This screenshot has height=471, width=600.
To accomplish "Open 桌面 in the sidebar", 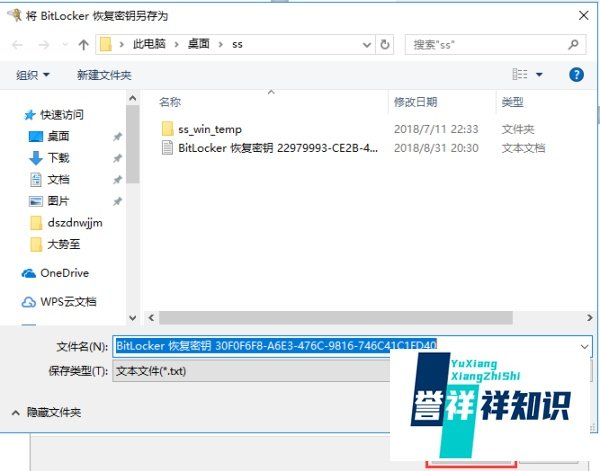I will tap(58, 136).
